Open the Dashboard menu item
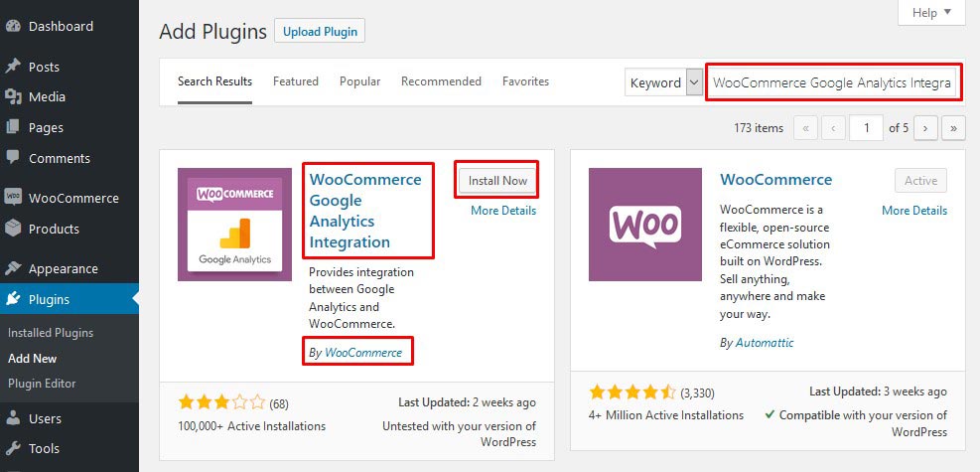 [70, 26]
